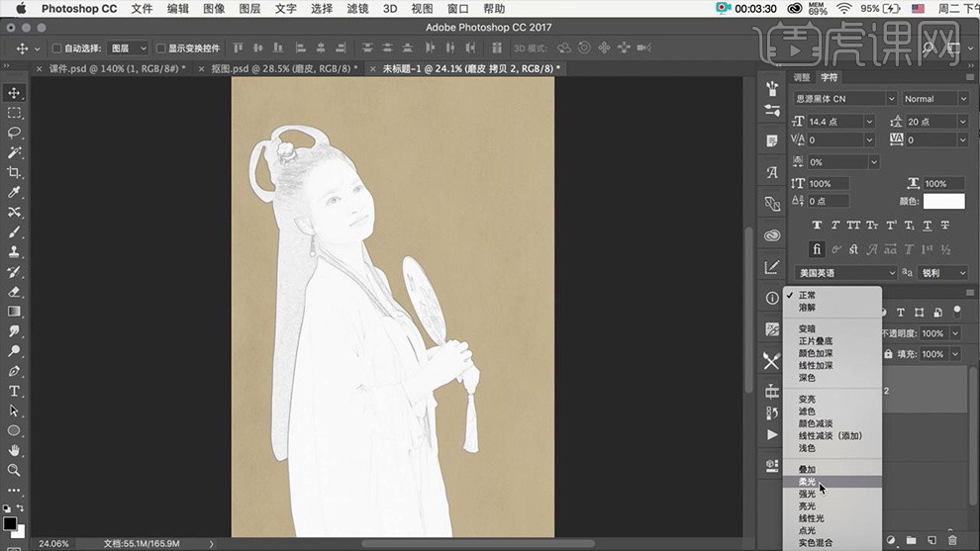Select the Eyedropper tool

(14, 193)
